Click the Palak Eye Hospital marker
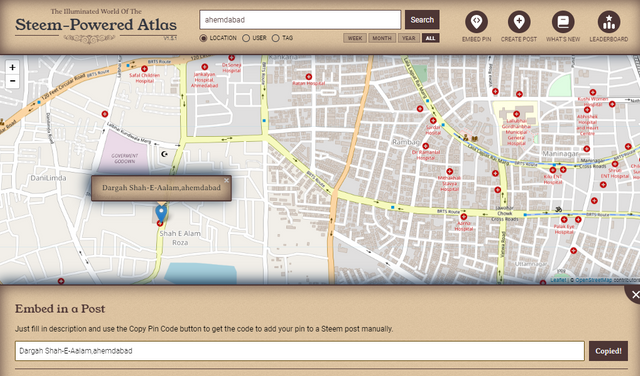 (564, 220)
